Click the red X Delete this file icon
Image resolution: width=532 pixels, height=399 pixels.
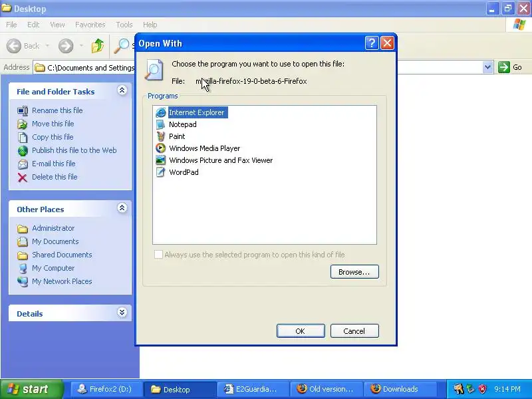[x=23, y=177]
